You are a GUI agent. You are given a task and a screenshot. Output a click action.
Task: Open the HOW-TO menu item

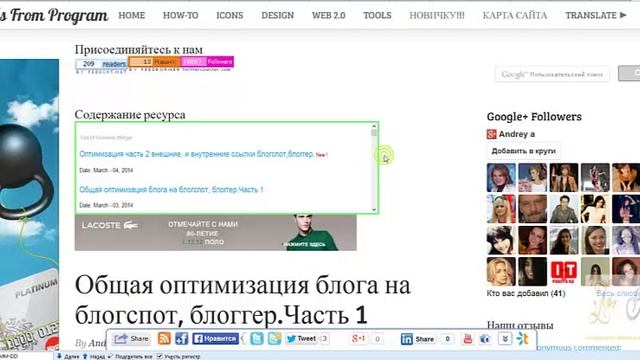180,16
